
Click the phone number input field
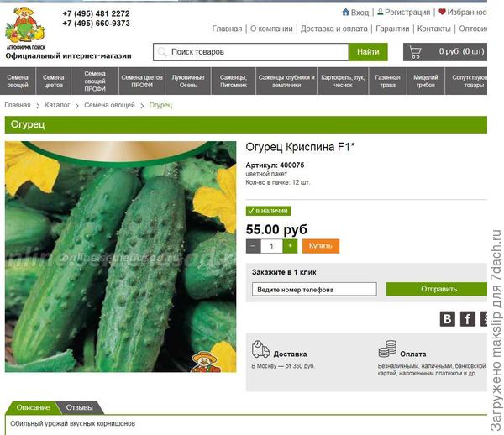tap(314, 289)
